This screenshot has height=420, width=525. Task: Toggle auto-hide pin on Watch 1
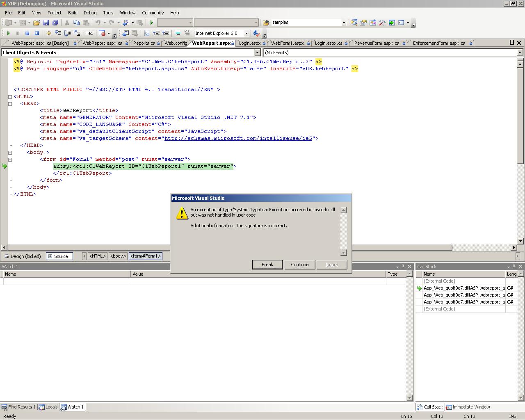[403, 267]
